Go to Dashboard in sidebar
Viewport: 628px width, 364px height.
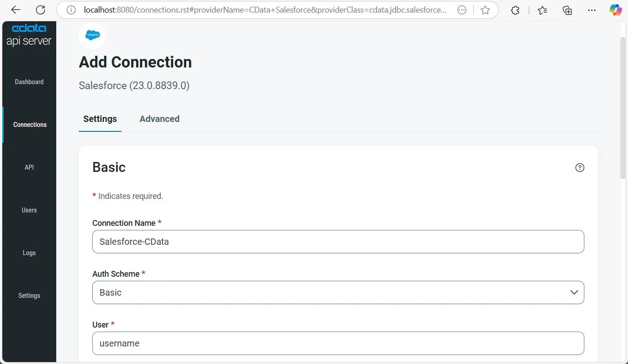coord(29,82)
